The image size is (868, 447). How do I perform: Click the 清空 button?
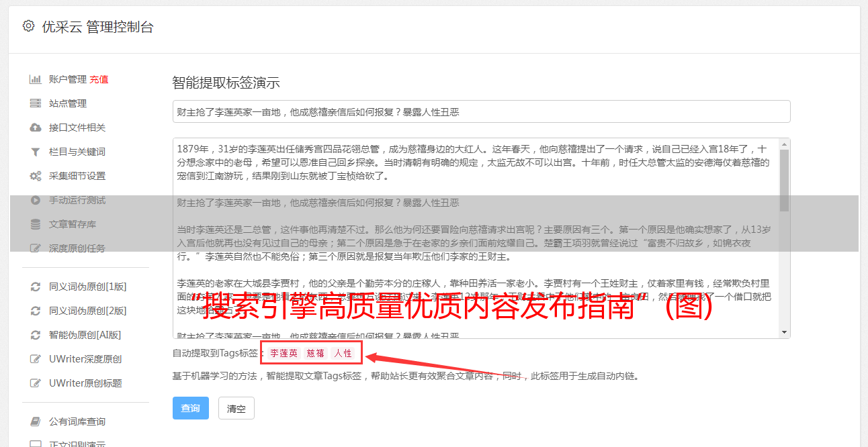click(x=236, y=408)
